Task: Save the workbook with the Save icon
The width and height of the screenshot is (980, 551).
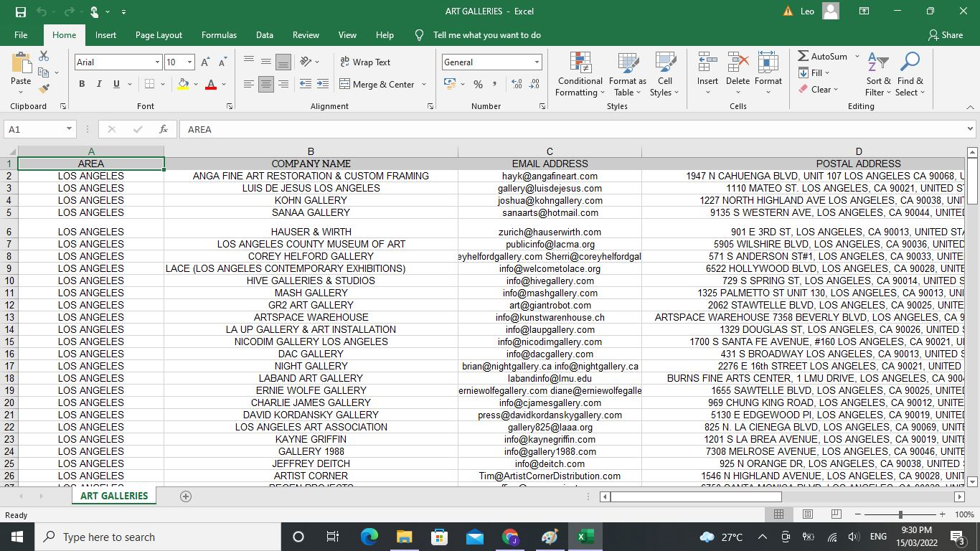Action: pyautogui.click(x=20, y=11)
